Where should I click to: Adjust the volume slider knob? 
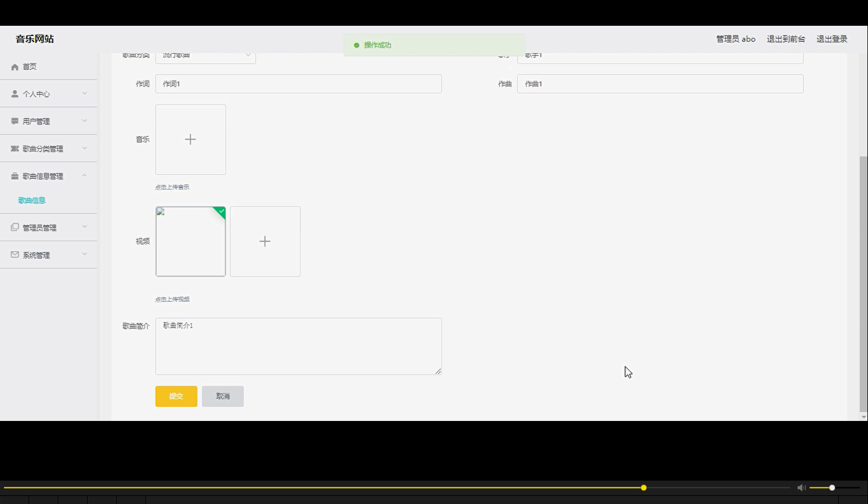832,487
